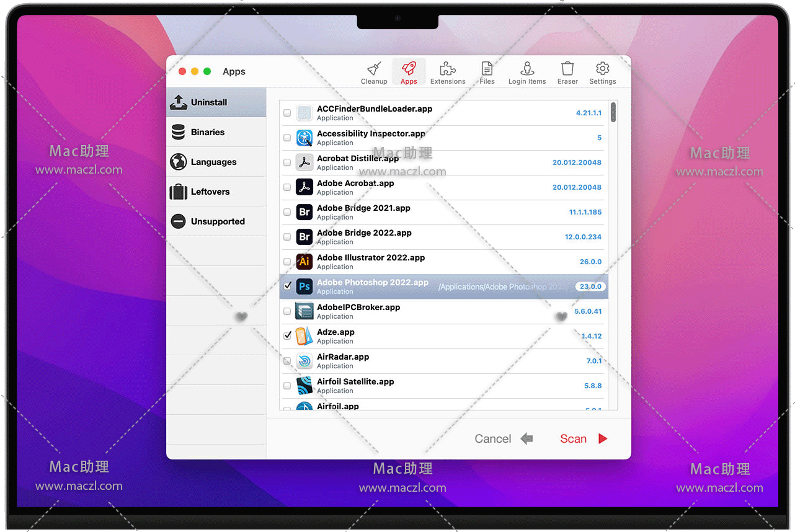Check the Adobe Acrobat.app checkbox
This screenshot has height=532, width=795.
[x=287, y=187]
